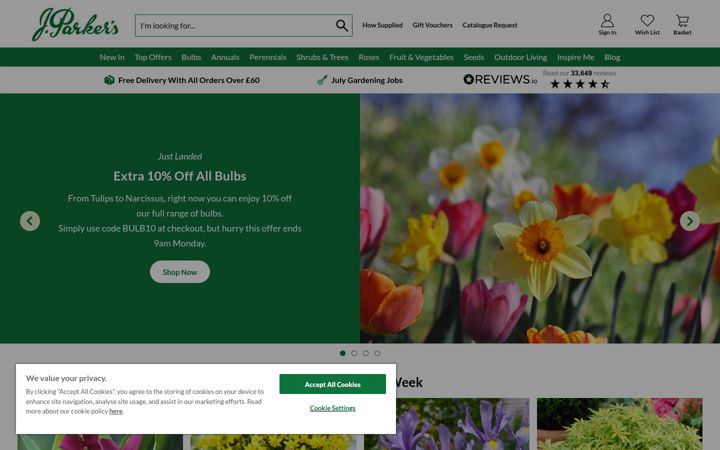The image size is (720, 450).
Task: Click the Extra 10% Off All Bulbs heading
Action: coord(180,176)
